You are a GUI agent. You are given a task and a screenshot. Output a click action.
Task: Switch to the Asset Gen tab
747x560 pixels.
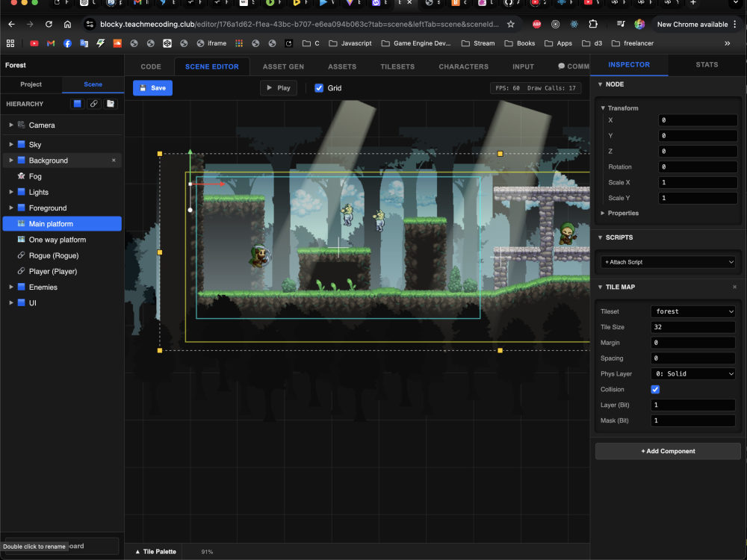tap(283, 66)
